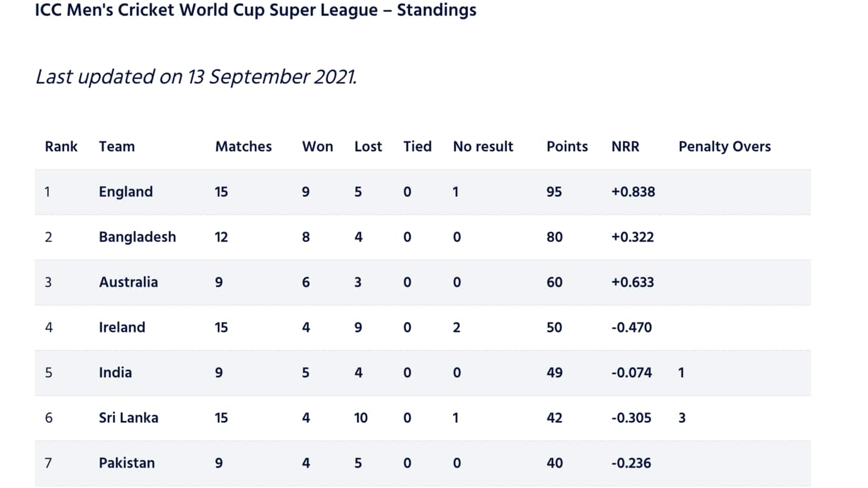Select England team name in table
868x488 pixels.
click(126, 192)
